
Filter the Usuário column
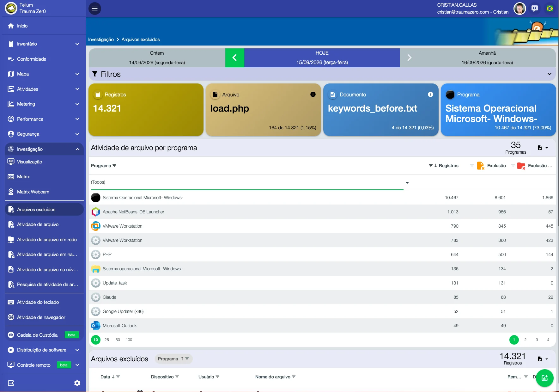pos(217,377)
